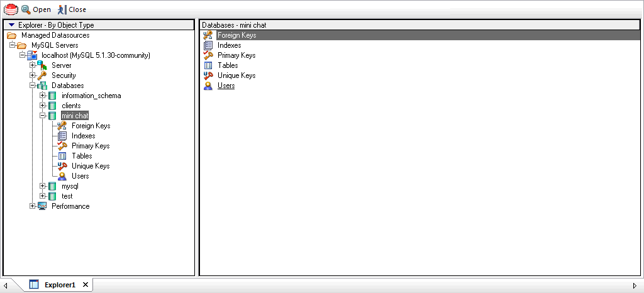Select the clients database in tree
The height and width of the screenshot is (293, 644).
coord(71,106)
